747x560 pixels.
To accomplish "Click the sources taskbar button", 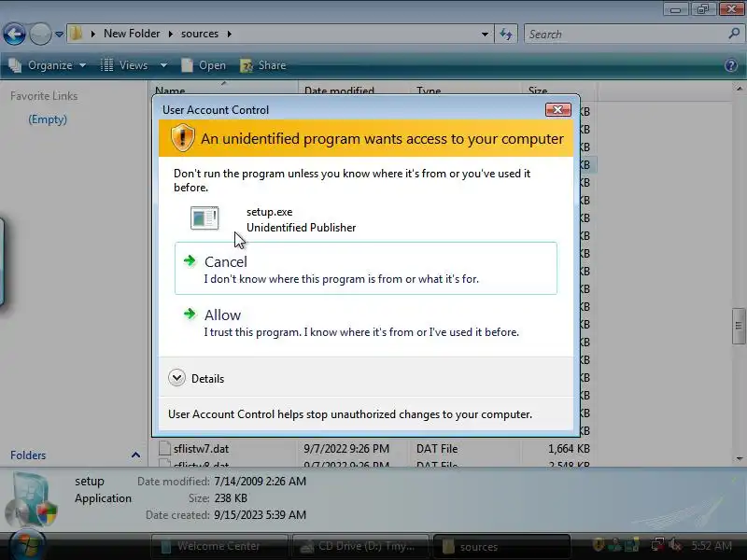I will tap(501, 547).
